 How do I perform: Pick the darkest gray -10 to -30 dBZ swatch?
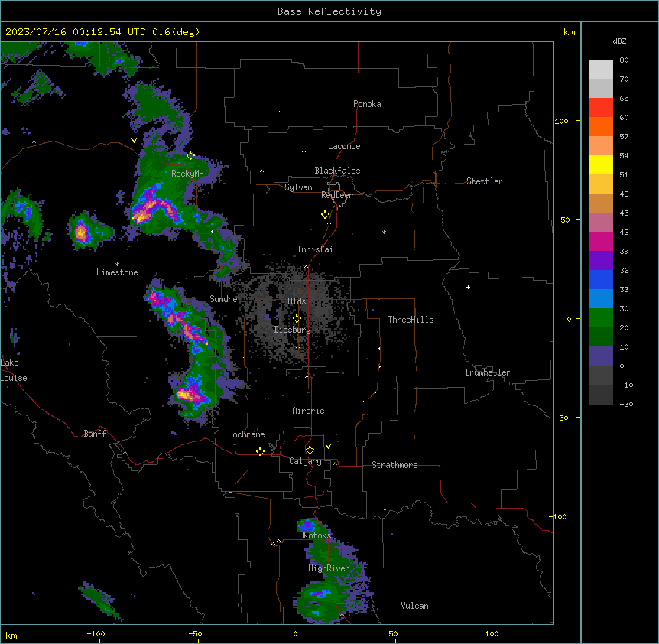pos(601,395)
